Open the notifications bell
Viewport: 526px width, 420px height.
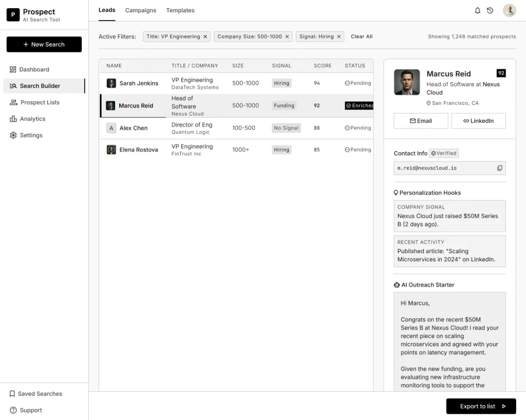pyautogui.click(x=477, y=11)
